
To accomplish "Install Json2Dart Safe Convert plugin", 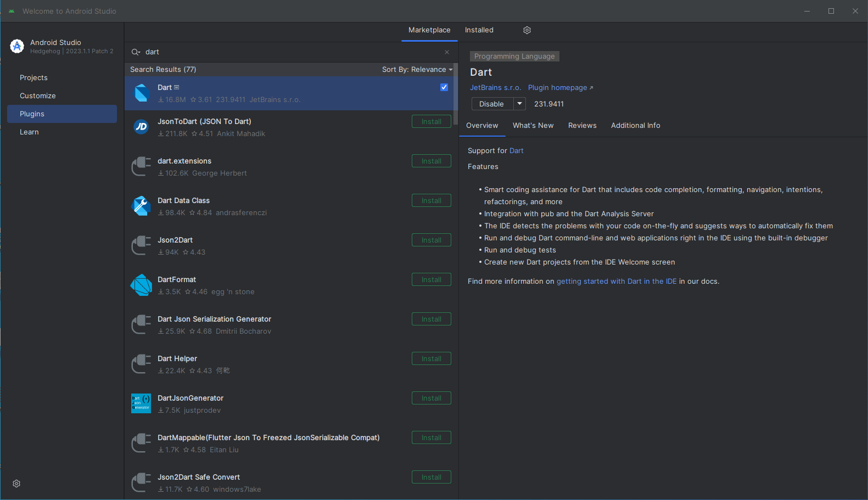I will pos(432,477).
